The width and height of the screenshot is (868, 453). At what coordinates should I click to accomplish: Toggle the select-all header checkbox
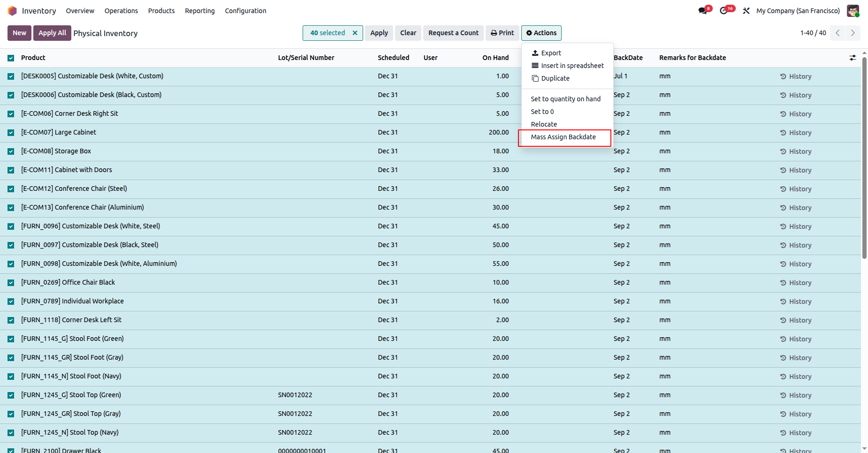coord(11,58)
